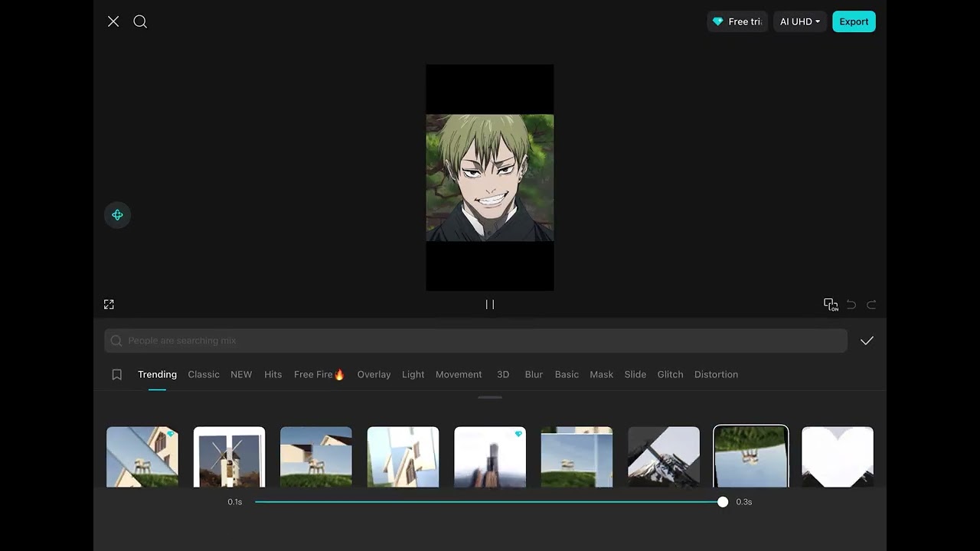Tap the character video preview

(x=490, y=178)
